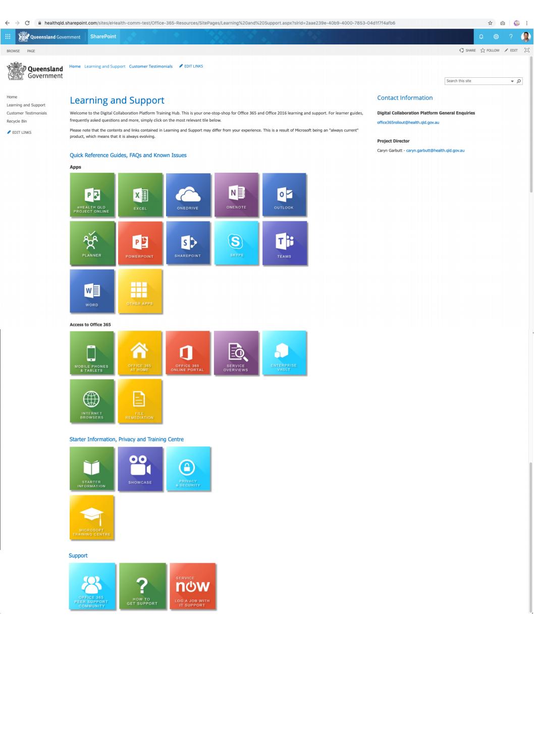Switch to the PAGE ribbon tab
Screen dimensions: 534x756
[x=31, y=51]
